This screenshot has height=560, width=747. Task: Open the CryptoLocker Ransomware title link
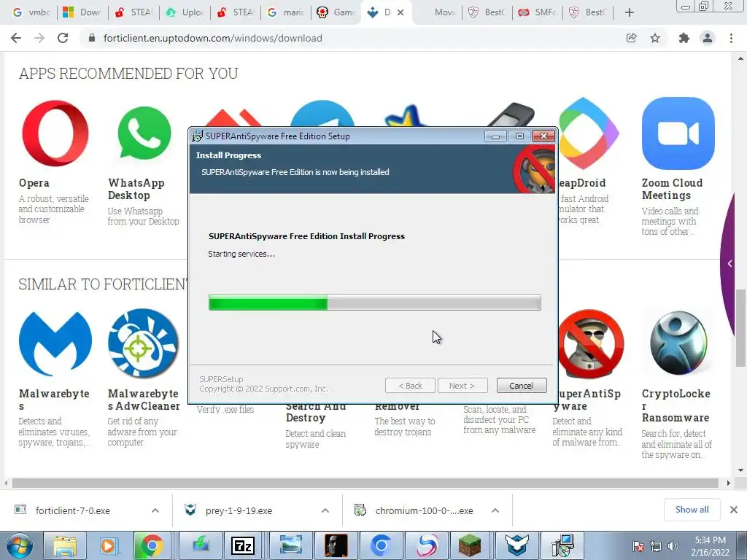676,405
